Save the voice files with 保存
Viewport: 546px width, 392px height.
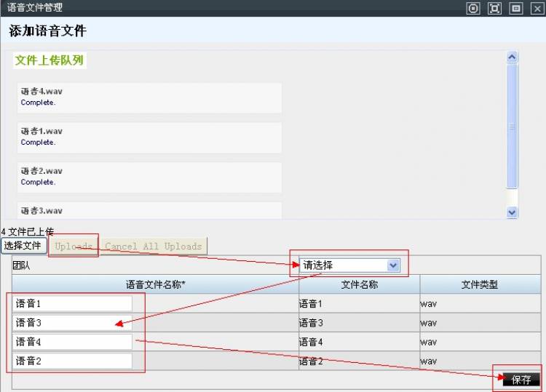521,380
